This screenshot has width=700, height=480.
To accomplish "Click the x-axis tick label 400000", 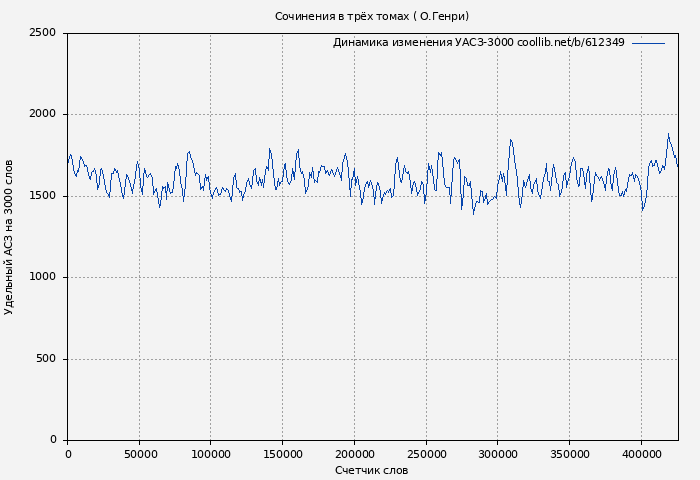I will (x=641, y=455).
